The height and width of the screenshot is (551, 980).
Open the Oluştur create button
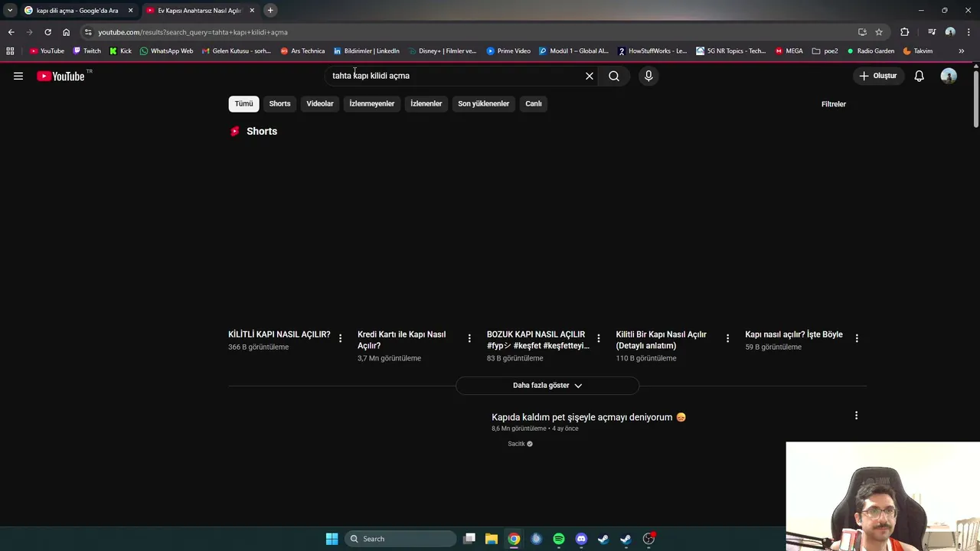[877, 76]
